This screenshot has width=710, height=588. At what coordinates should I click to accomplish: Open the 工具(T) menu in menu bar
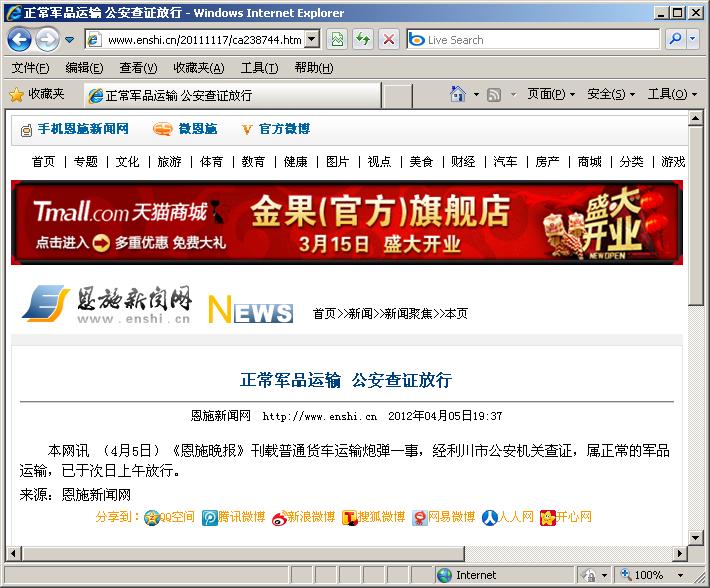pyautogui.click(x=259, y=67)
